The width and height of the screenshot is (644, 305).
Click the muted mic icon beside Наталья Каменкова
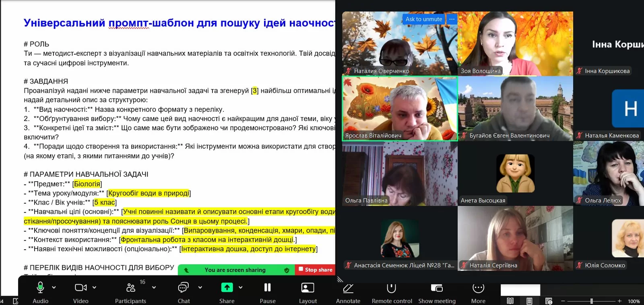[x=579, y=135]
